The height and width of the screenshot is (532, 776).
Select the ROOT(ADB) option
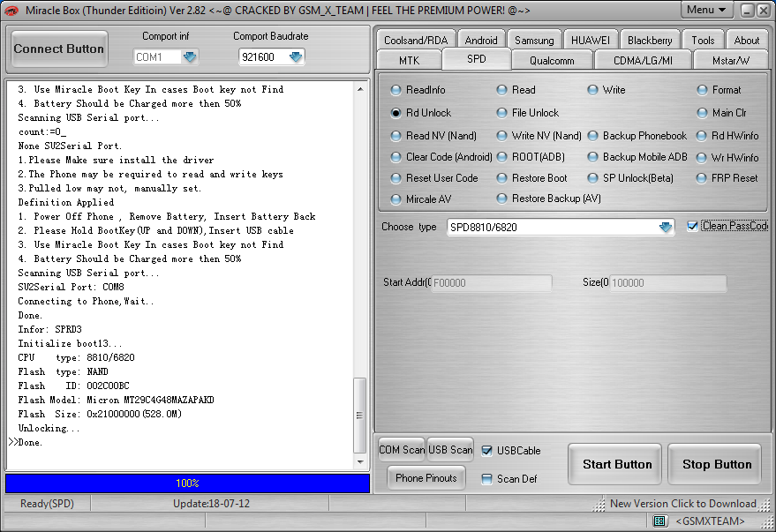[x=531, y=157]
